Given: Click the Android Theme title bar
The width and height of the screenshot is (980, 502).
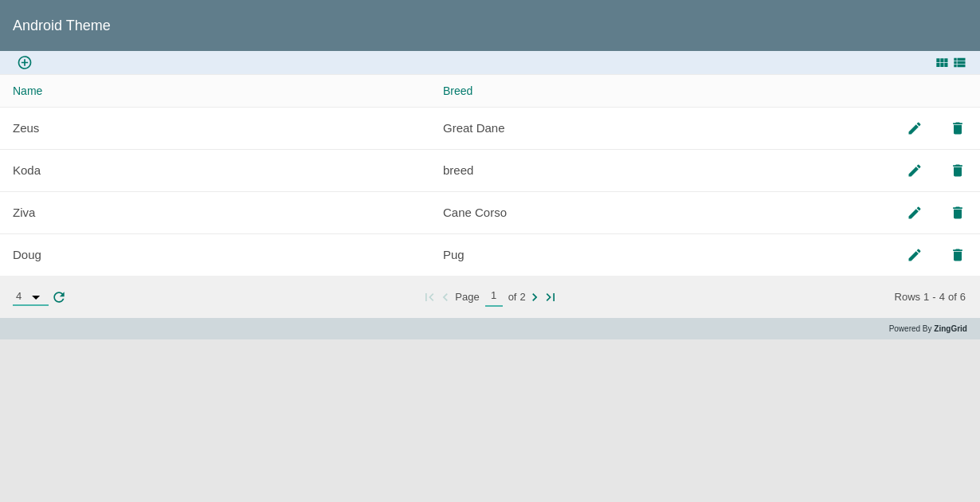Looking at the screenshot, I should [x=61, y=25].
